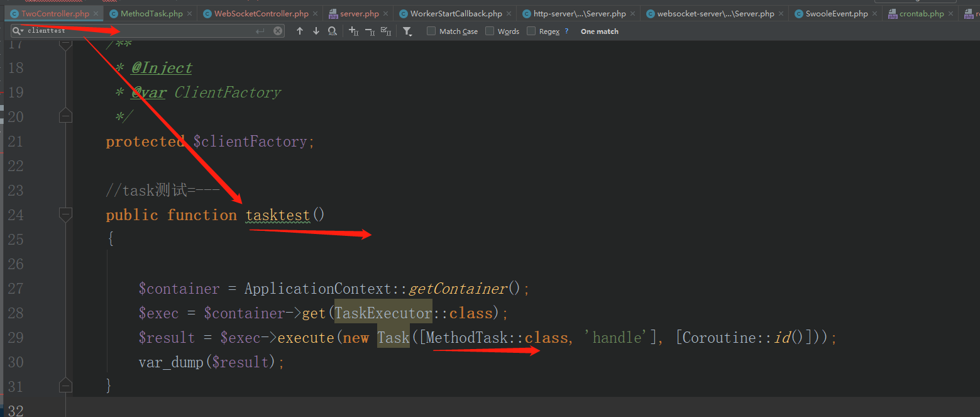The width and height of the screenshot is (980, 417).
Task: Click the Regex help question mark link
Action: (566, 31)
